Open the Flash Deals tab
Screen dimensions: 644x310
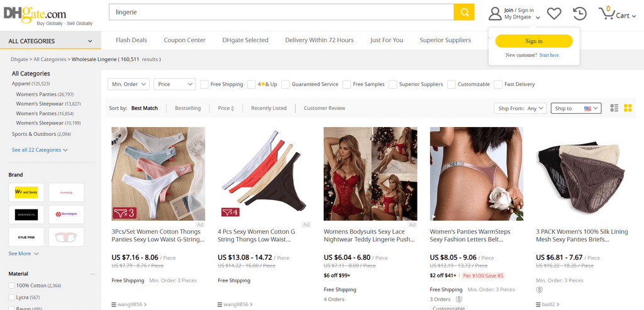click(x=131, y=40)
